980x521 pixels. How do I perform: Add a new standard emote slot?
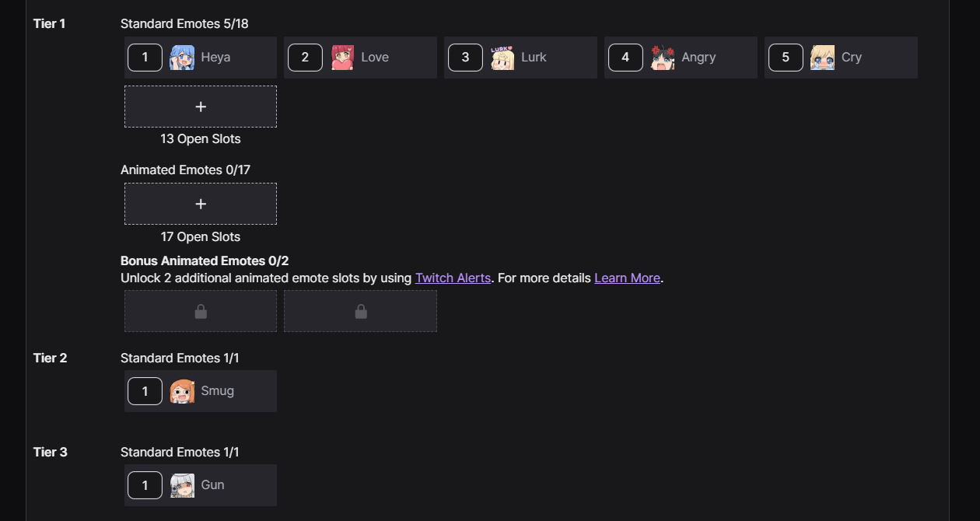[201, 107]
